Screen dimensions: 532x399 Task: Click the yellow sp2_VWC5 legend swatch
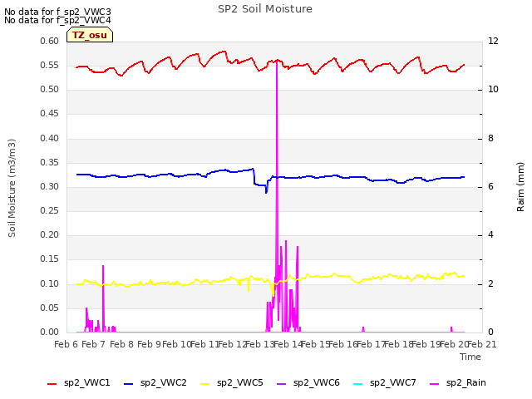click(205, 384)
